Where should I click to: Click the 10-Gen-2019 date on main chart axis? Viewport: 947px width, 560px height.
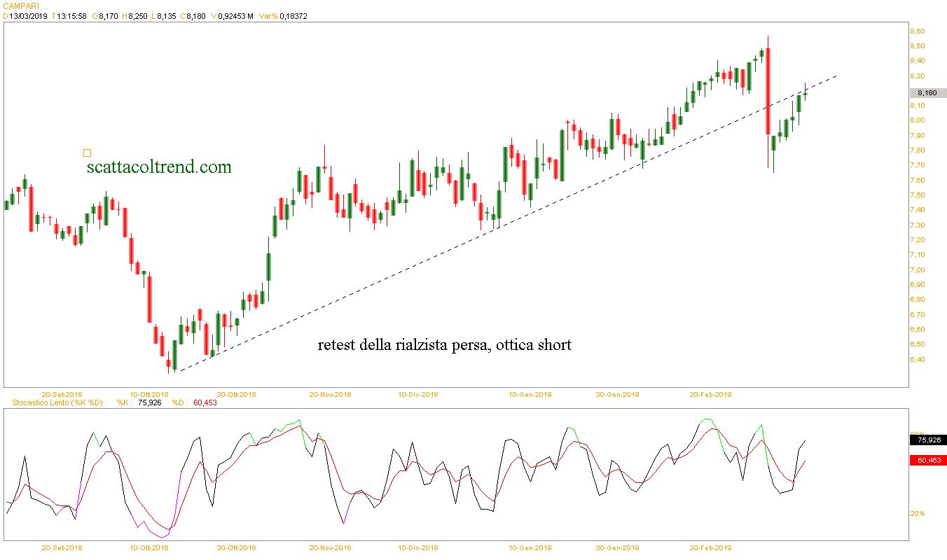530,395
